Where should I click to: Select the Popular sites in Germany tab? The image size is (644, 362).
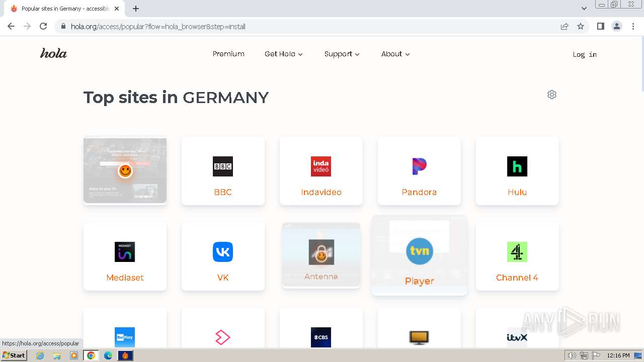[64, 9]
